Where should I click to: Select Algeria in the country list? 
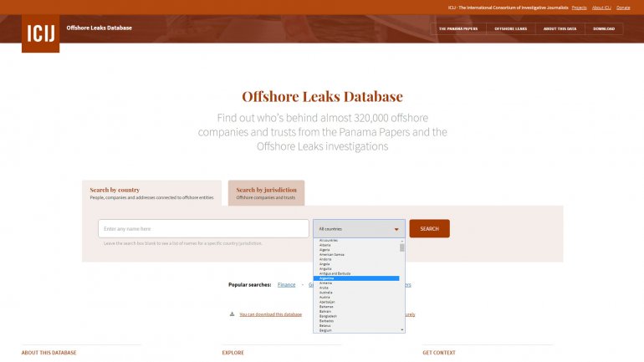point(356,250)
